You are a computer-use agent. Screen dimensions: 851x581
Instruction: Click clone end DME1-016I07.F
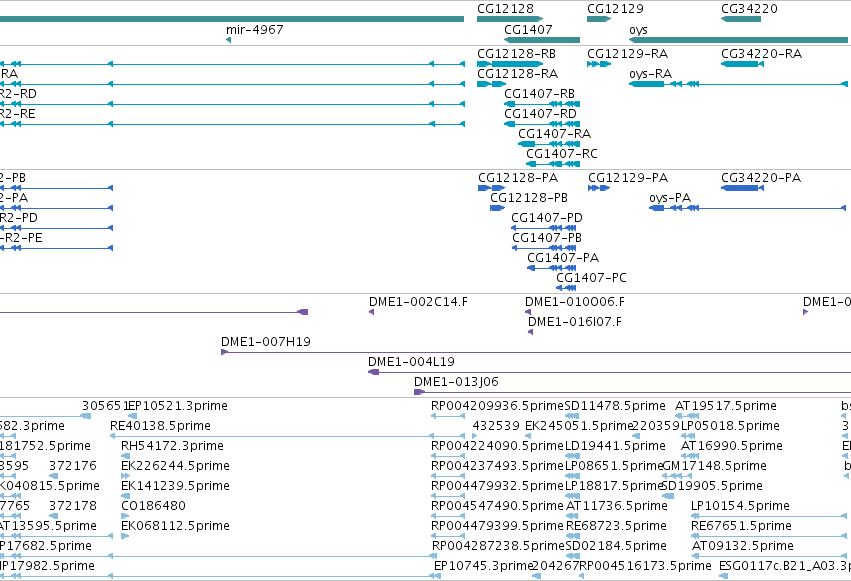pos(530,332)
